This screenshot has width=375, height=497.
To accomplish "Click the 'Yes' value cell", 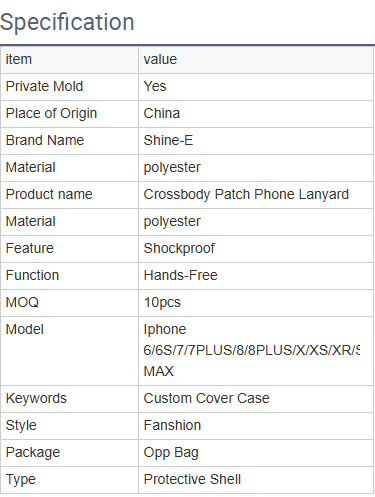I will click(256, 87).
